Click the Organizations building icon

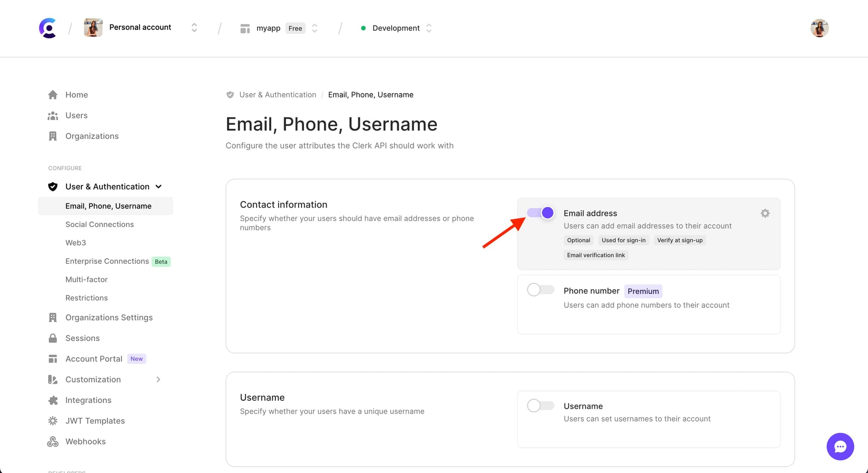pyautogui.click(x=53, y=136)
